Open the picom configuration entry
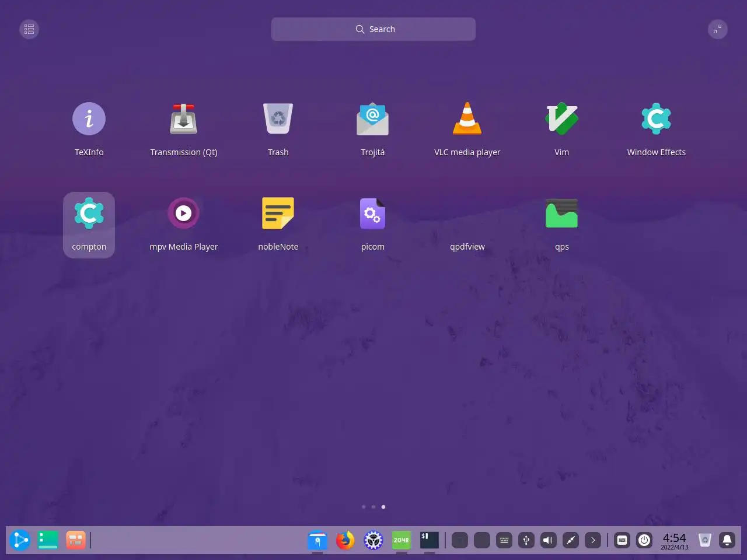This screenshot has width=747, height=560. click(x=372, y=213)
